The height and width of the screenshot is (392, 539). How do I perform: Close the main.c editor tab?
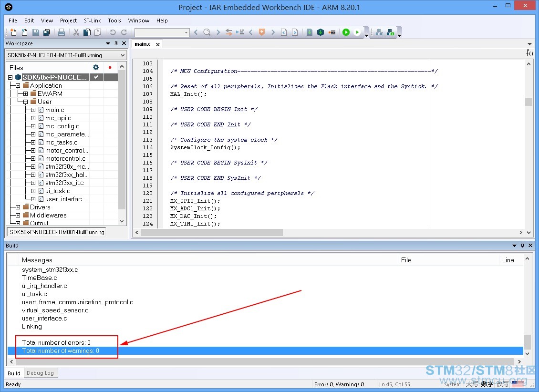[x=158, y=44]
